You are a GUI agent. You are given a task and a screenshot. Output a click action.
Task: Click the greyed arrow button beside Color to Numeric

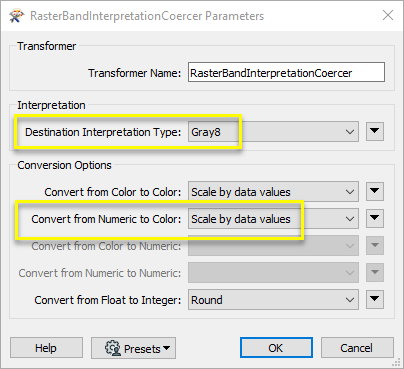click(375, 245)
